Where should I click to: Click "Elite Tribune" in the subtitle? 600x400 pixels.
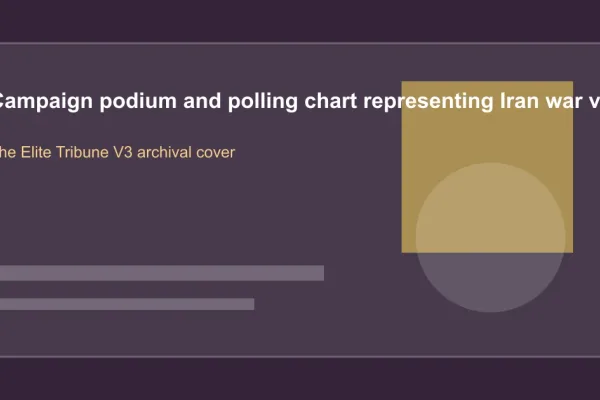click(65, 152)
